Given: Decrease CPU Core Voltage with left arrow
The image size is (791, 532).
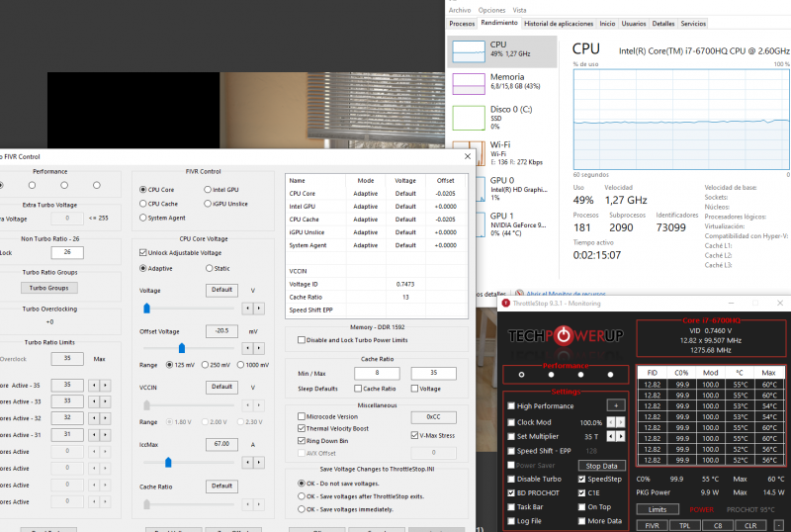Looking at the screenshot, I should tap(248, 308).
